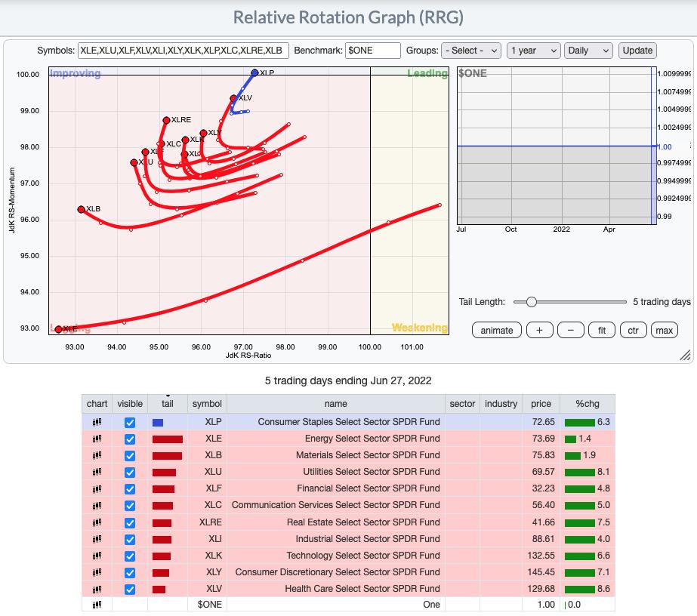Click Health Care Select Sector SPDR Fund

362,589
